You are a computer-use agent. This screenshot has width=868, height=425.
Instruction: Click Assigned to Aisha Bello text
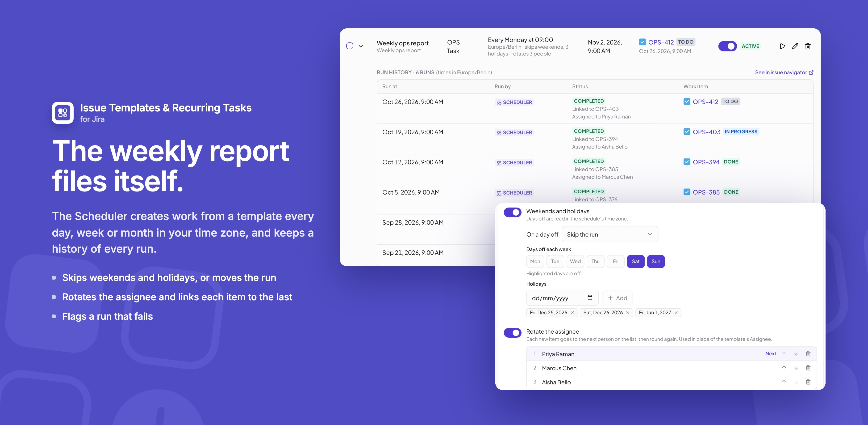pos(600,147)
